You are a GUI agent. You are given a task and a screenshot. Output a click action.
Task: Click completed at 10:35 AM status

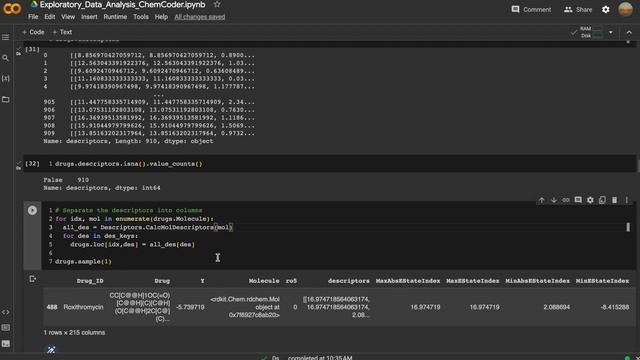coord(320,358)
